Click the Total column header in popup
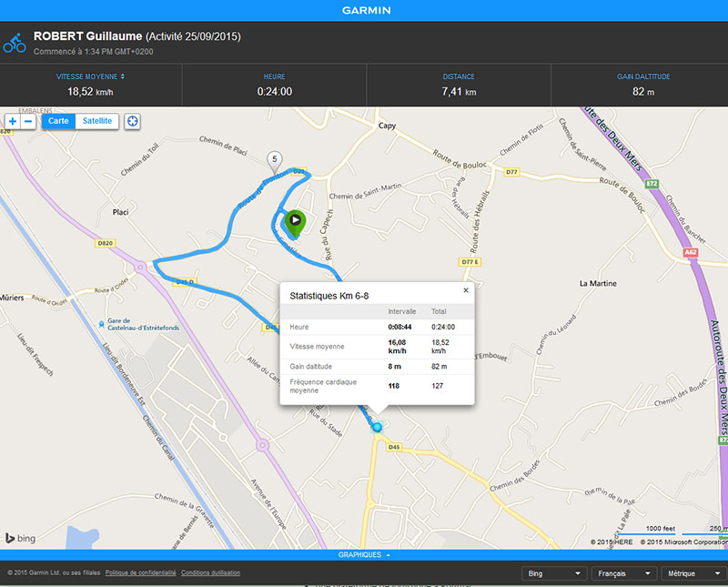The height and width of the screenshot is (587, 728). [x=439, y=311]
